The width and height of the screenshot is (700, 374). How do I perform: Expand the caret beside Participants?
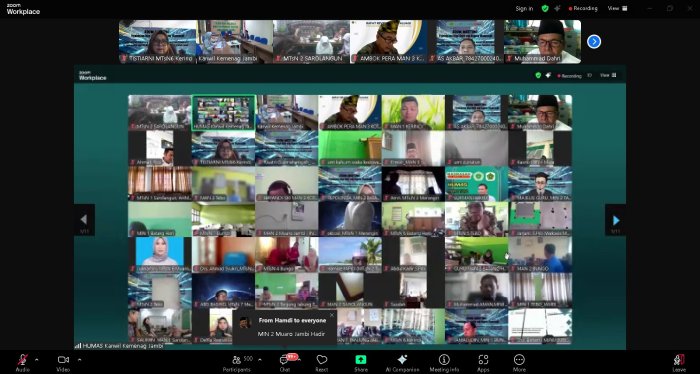click(x=260, y=359)
